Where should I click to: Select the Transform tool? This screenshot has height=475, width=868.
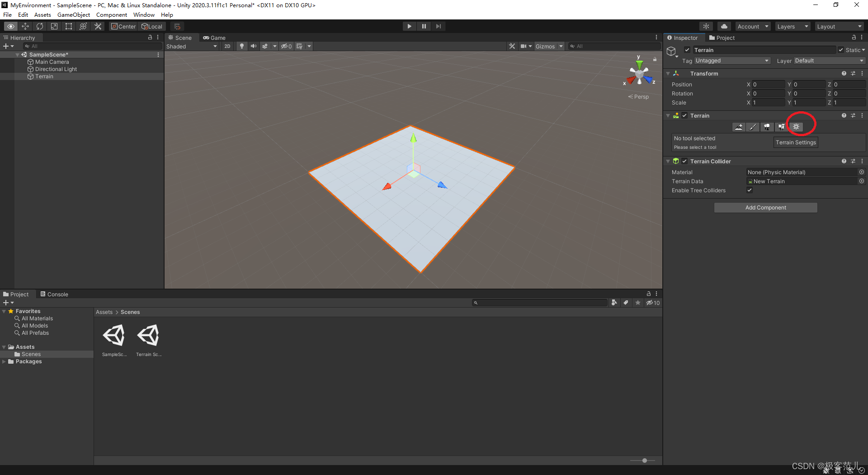(x=83, y=26)
